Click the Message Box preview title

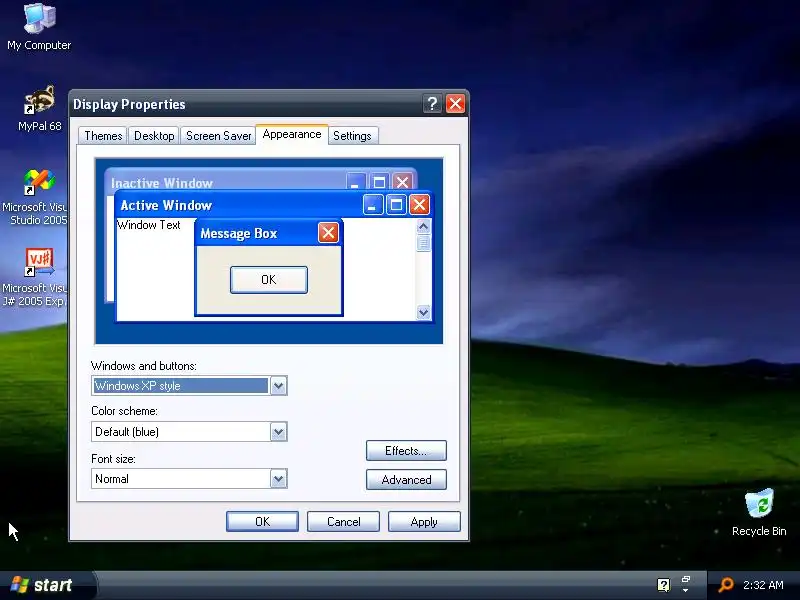[239, 234]
